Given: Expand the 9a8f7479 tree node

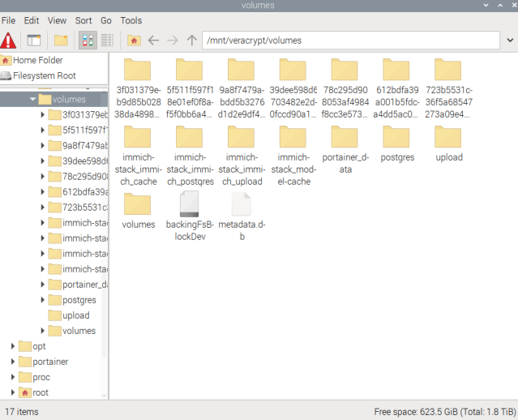Looking at the screenshot, I should pos(43,145).
